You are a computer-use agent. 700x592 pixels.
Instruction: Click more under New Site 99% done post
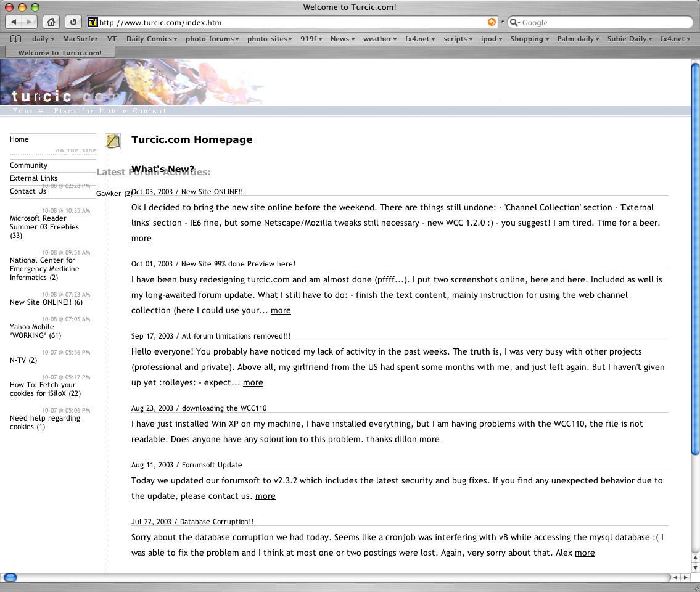pyautogui.click(x=281, y=310)
